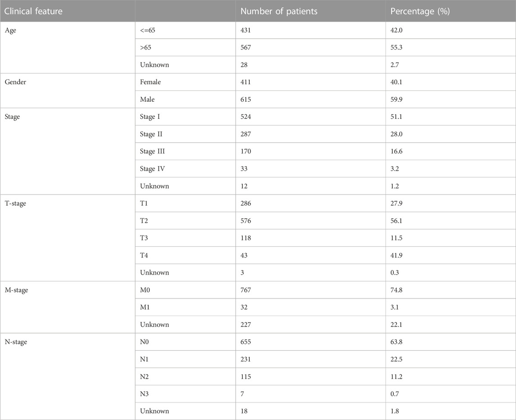
Task: Click the 'Female' cell
Action: point(150,82)
